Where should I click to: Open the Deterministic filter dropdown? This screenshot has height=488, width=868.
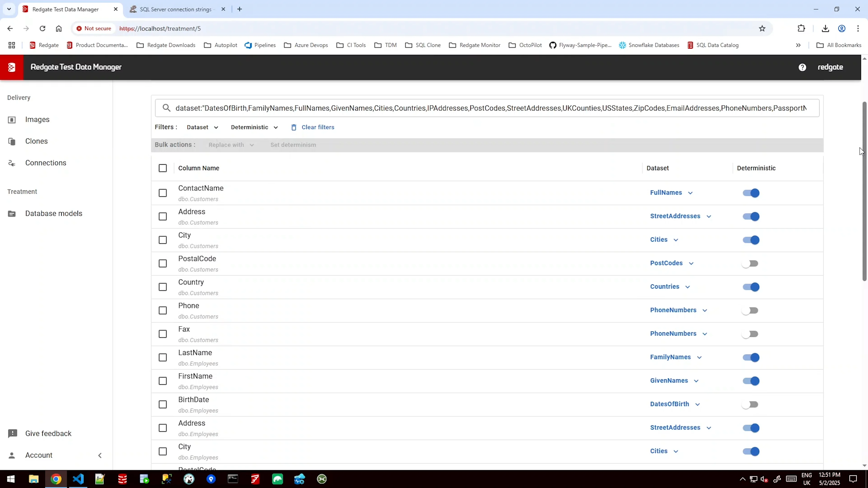click(254, 127)
